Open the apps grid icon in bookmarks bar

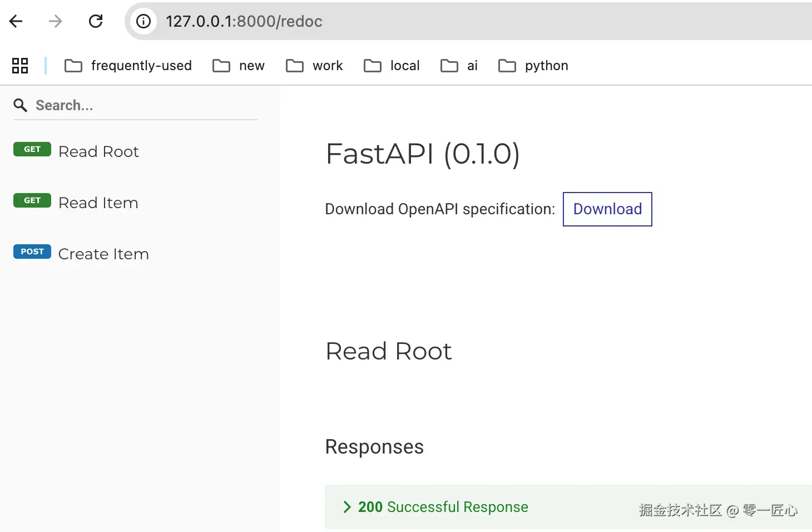coord(20,66)
